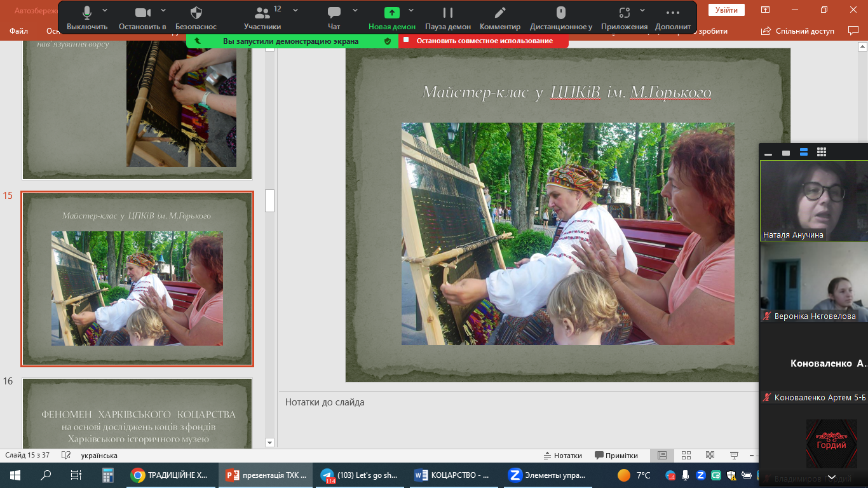Stop video in Zoom toolbar
The image size is (868, 488).
[x=142, y=18]
